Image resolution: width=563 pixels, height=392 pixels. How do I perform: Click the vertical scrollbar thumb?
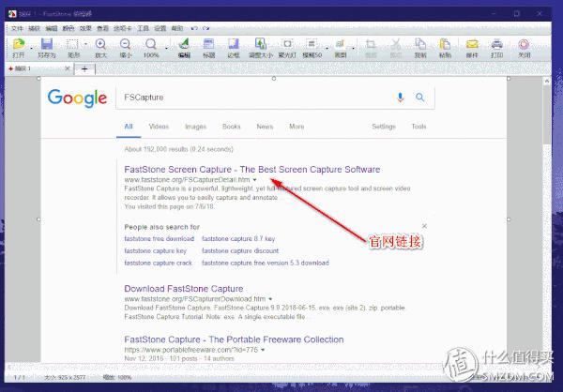pyautogui.click(x=547, y=114)
